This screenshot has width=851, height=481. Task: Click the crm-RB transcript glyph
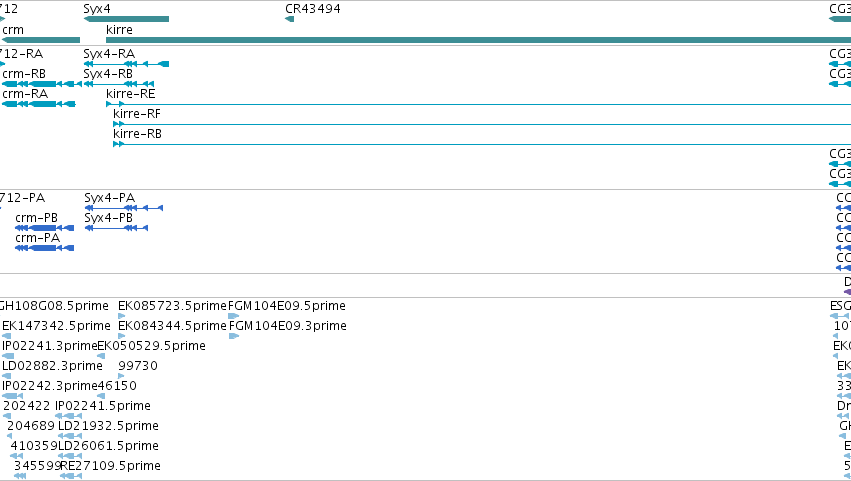tap(42, 84)
